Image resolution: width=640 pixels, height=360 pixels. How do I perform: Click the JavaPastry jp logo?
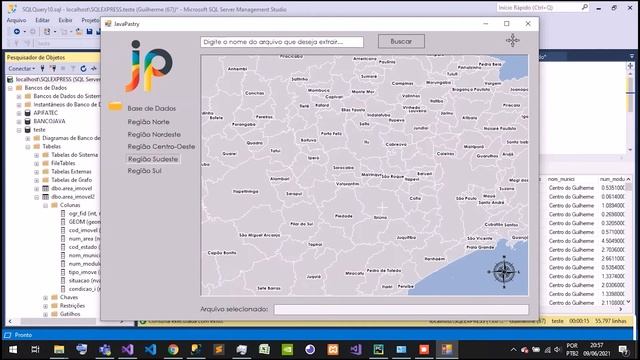[x=149, y=66]
